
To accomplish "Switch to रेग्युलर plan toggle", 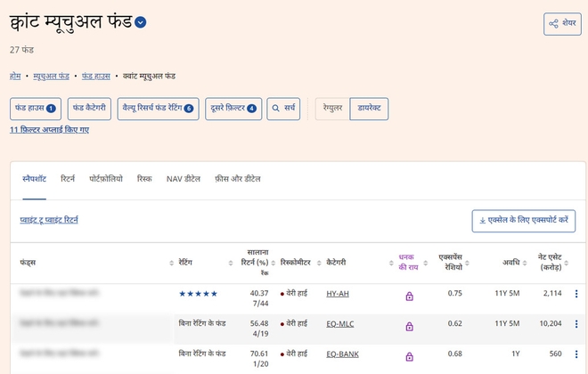I will (332, 109).
